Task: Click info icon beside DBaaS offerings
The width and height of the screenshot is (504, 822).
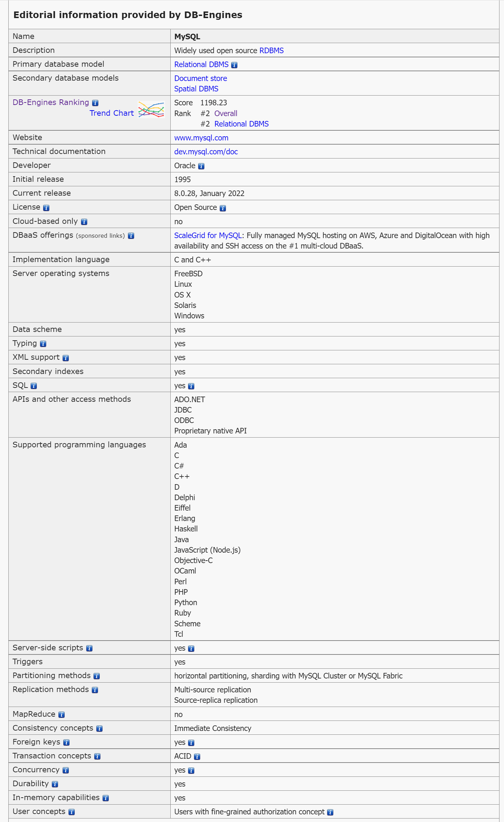Action: pyautogui.click(x=131, y=236)
